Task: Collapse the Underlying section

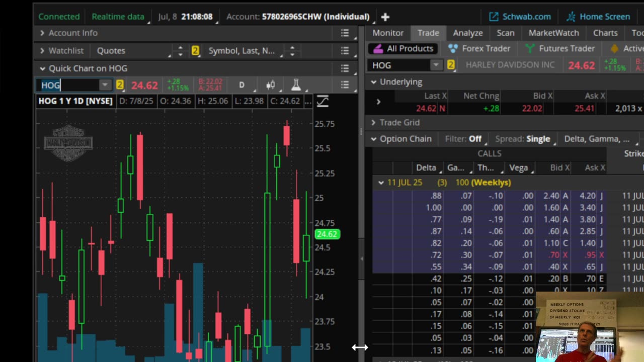Action: (x=373, y=82)
